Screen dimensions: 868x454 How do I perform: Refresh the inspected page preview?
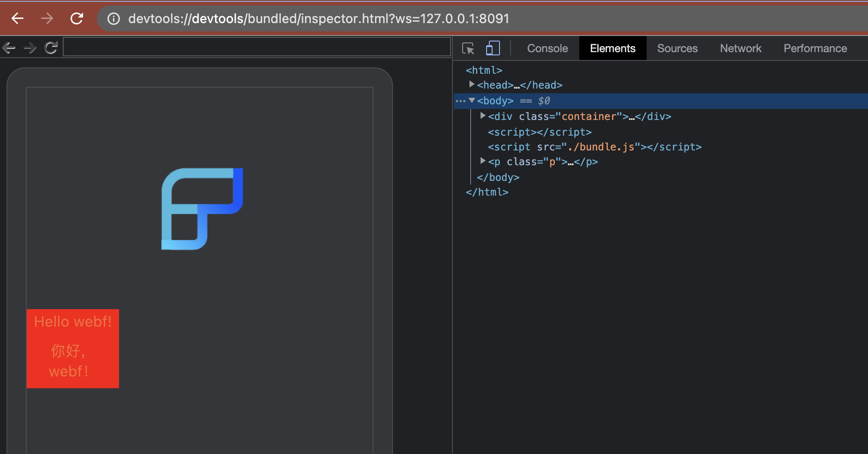[x=51, y=48]
